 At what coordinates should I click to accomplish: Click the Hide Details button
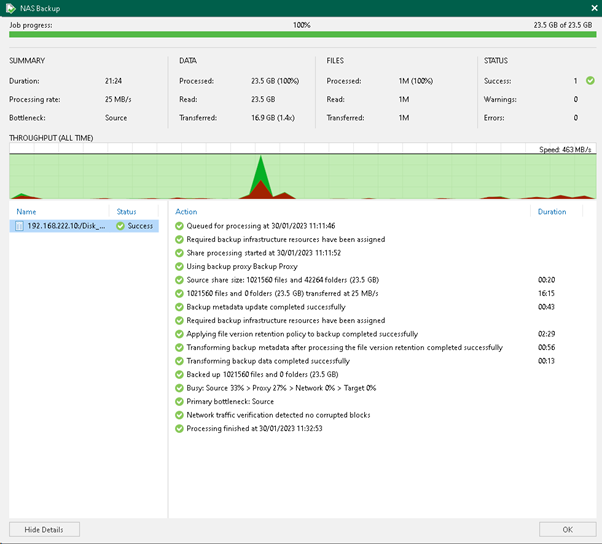tap(44, 529)
